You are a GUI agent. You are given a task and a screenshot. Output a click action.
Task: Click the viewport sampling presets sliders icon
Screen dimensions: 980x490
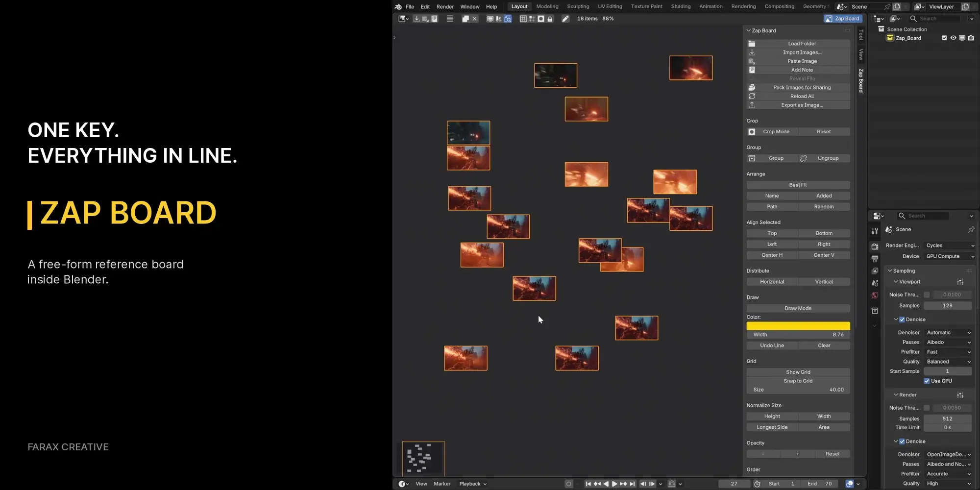point(960,282)
